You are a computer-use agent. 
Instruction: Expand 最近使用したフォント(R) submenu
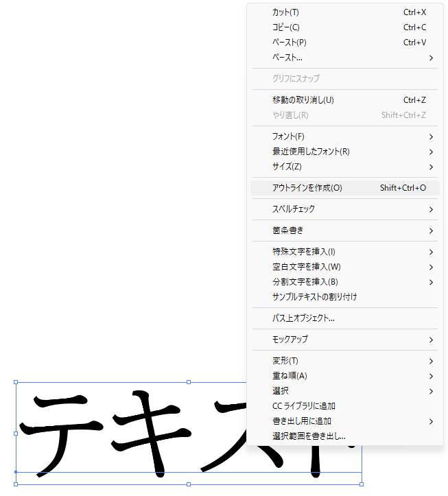pos(311,152)
